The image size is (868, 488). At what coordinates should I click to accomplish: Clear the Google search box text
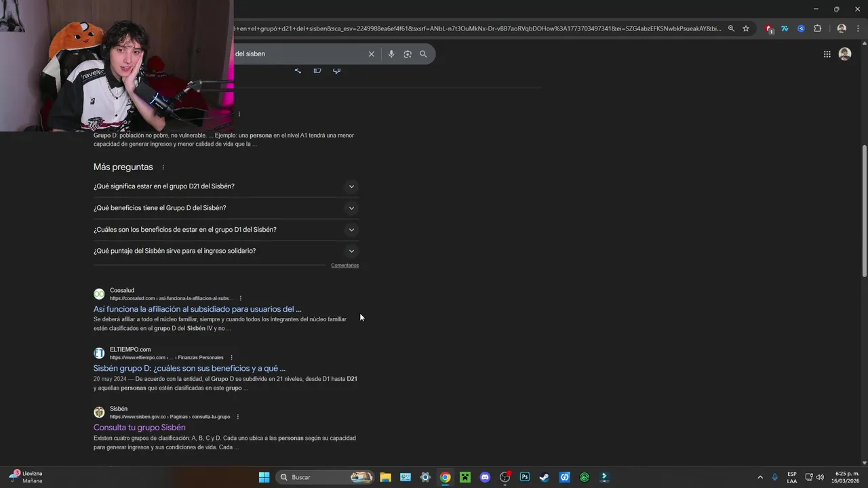pyautogui.click(x=371, y=54)
